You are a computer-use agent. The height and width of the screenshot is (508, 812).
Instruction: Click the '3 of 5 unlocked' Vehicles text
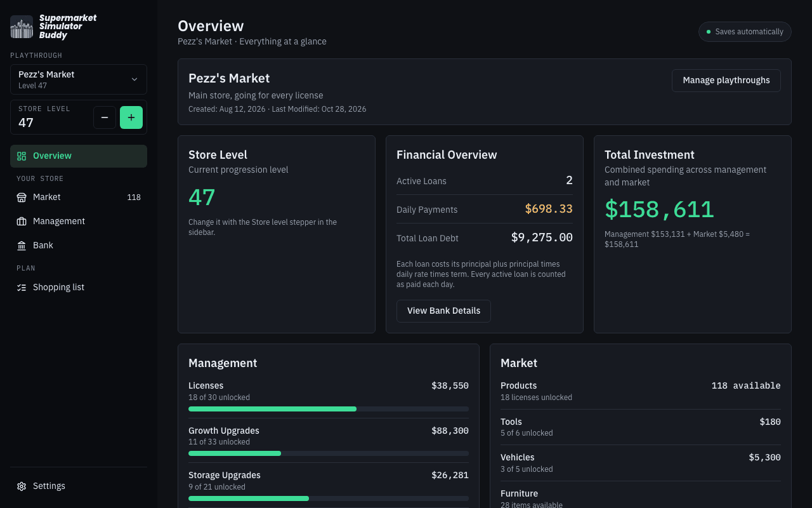tap(527, 469)
